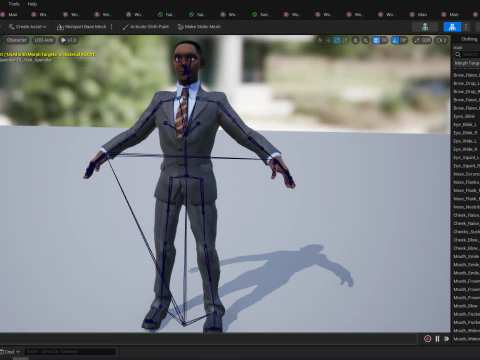Viewport: 480px width, 360px height.
Task: Select the Nose_Scrunch morph target
Action: click(x=466, y=174)
